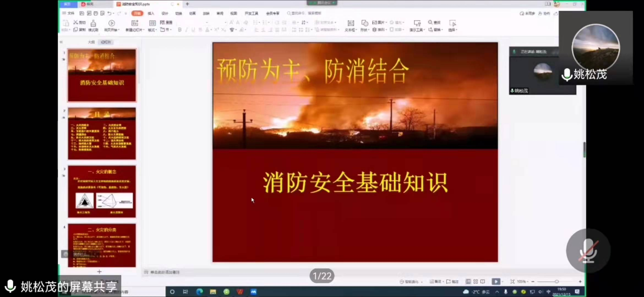Switch to the slides 幻灯片 pane tab
The height and width of the screenshot is (297, 644).
pyautogui.click(x=106, y=42)
